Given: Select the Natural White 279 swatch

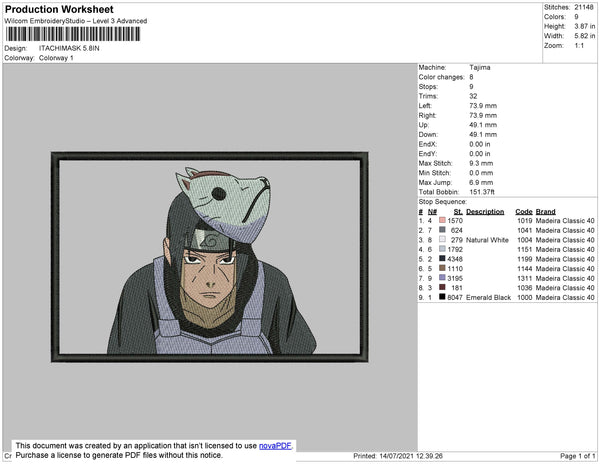Looking at the screenshot, I should coord(442,239).
